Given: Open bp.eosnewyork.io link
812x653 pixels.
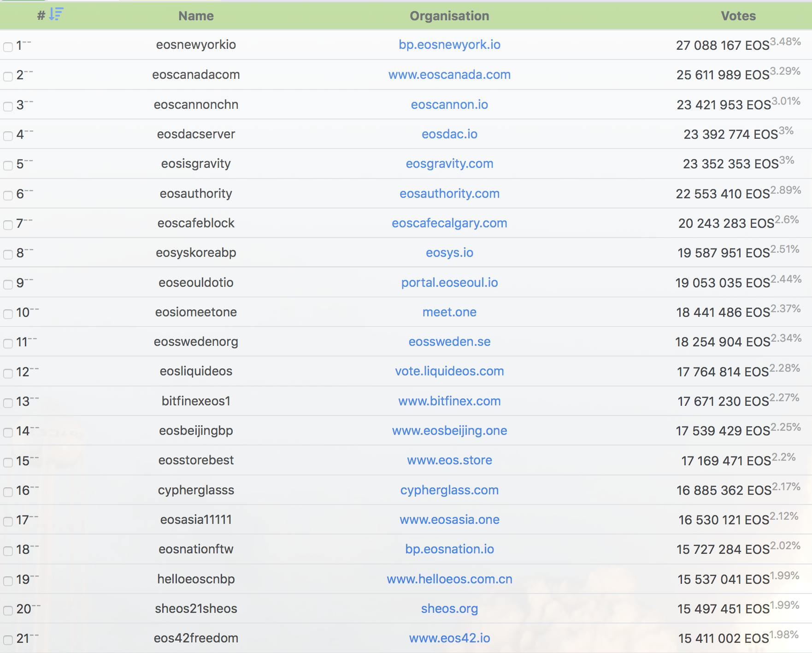Looking at the screenshot, I should 449,45.
